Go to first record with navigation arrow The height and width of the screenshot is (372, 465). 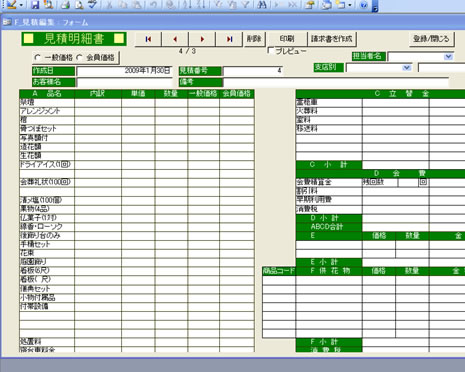[148, 39]
